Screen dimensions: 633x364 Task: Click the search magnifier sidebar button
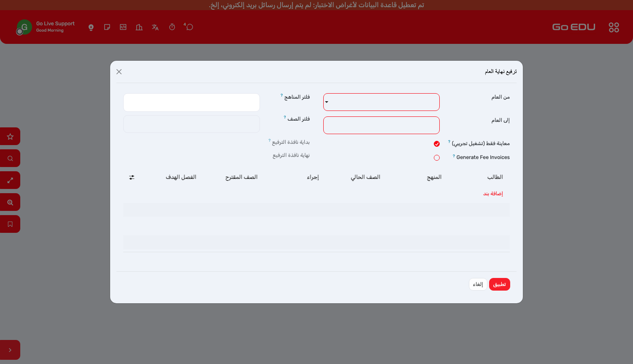10,158
